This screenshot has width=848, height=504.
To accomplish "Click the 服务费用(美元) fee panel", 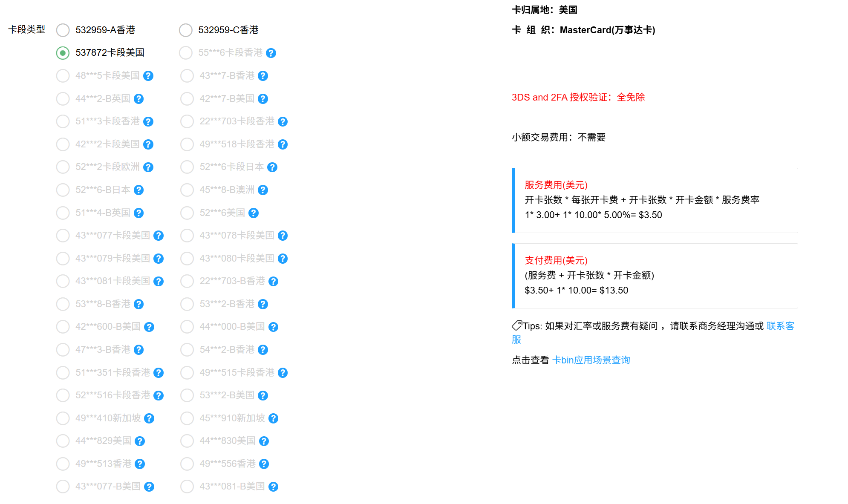I will 655,200.
